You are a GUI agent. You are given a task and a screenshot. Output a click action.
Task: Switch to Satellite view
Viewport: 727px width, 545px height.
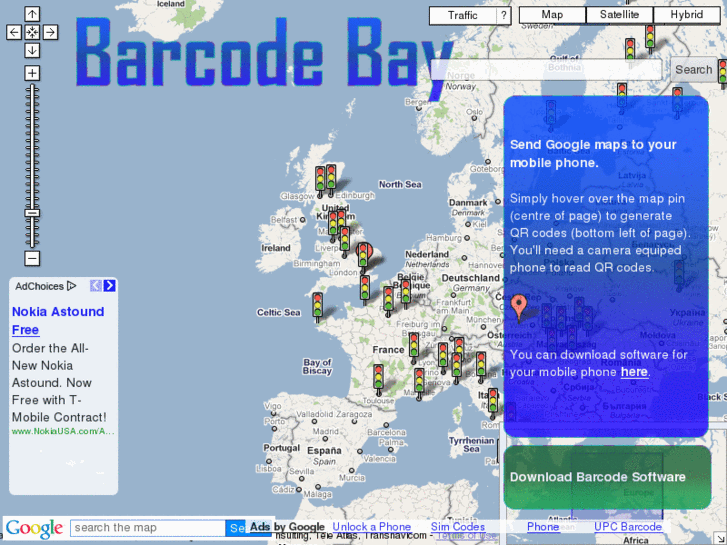pyautogui.click(x=619, y=15)
